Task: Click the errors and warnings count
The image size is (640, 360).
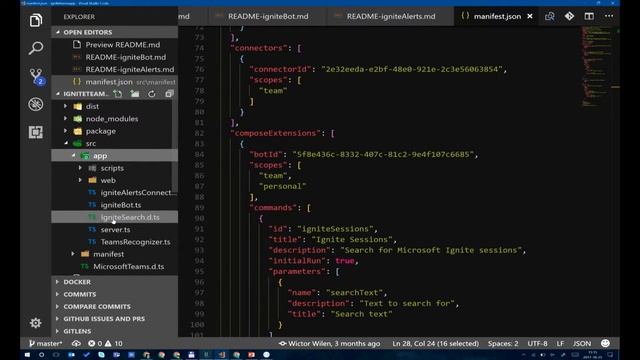Action: tap(105, 344)
